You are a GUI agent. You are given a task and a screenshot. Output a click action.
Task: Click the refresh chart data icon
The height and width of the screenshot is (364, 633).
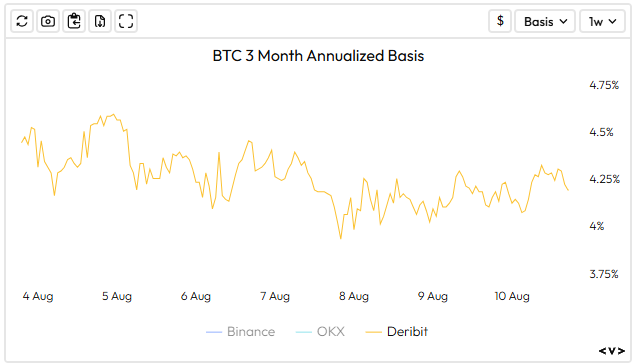pos(22,21)
